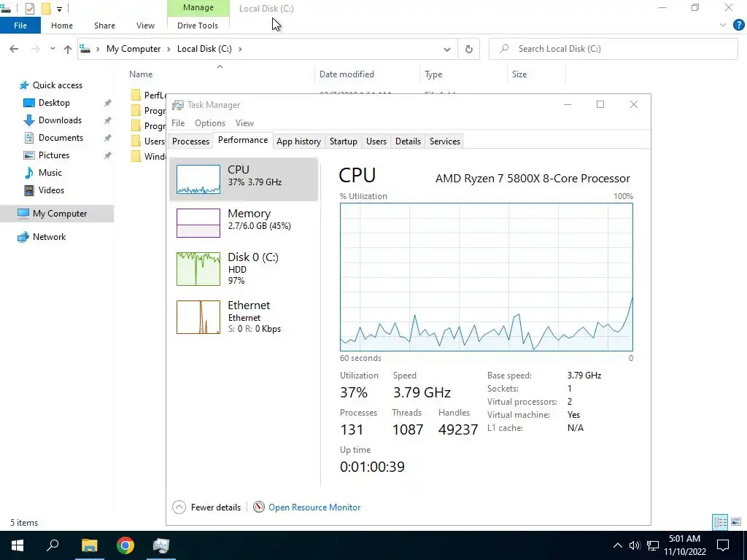Screen dimensions: 747x560
Task: Open Pictures in navigation pane
Action: pos(54,155)
